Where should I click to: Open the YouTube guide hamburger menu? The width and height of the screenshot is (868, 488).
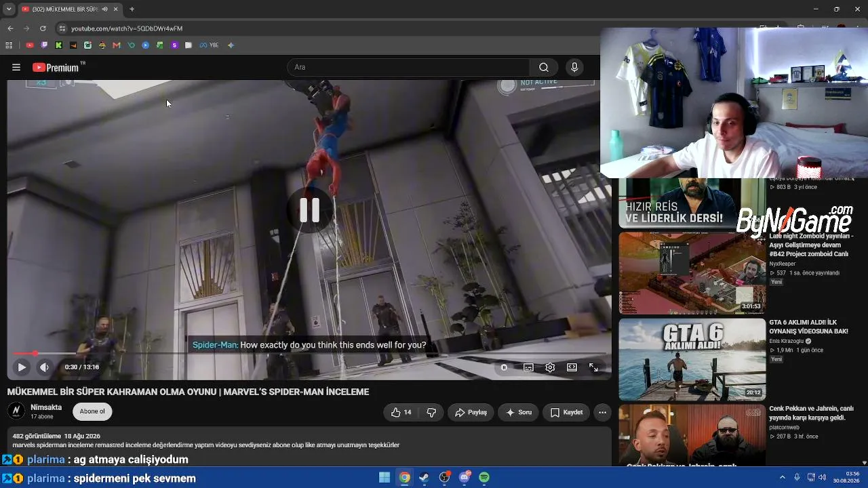16,67
